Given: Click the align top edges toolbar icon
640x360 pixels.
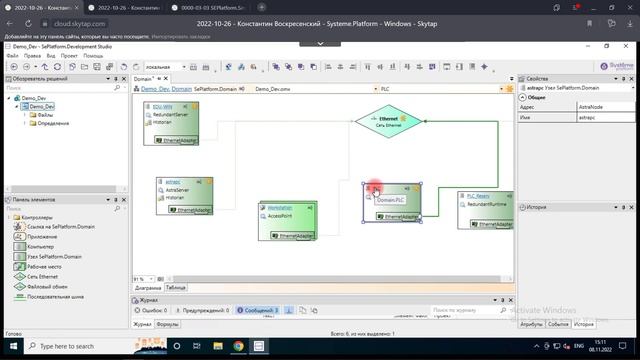Looking at the screenshot, I should (x=367, y=67).
